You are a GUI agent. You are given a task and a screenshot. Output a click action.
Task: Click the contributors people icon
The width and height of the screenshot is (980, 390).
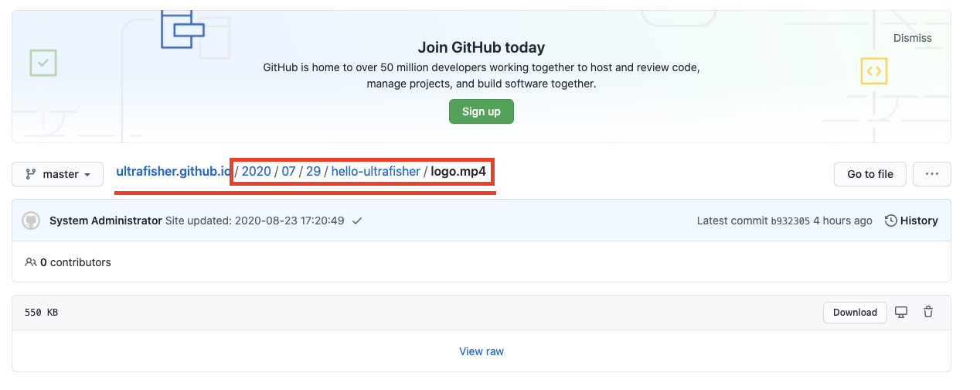pos(31,262)
